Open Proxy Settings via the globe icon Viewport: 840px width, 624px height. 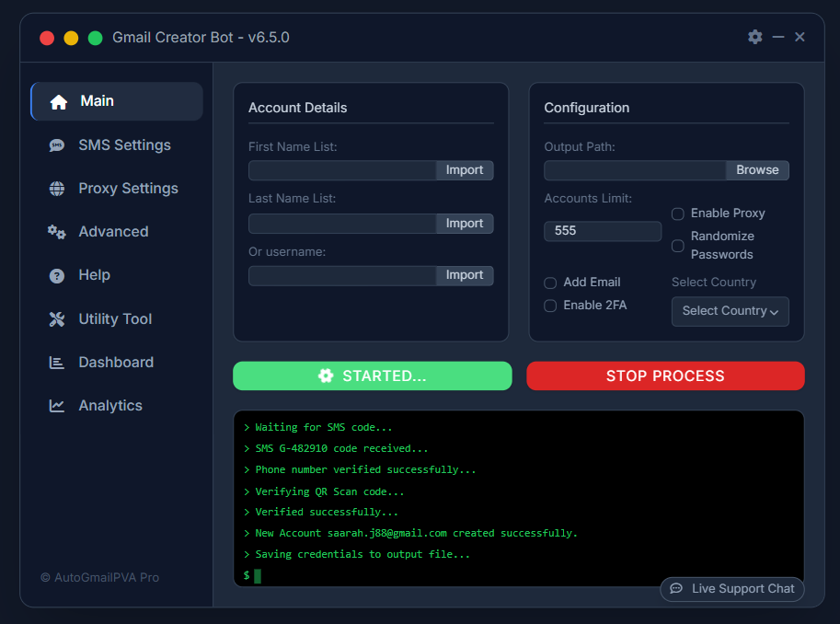point(55,188)
